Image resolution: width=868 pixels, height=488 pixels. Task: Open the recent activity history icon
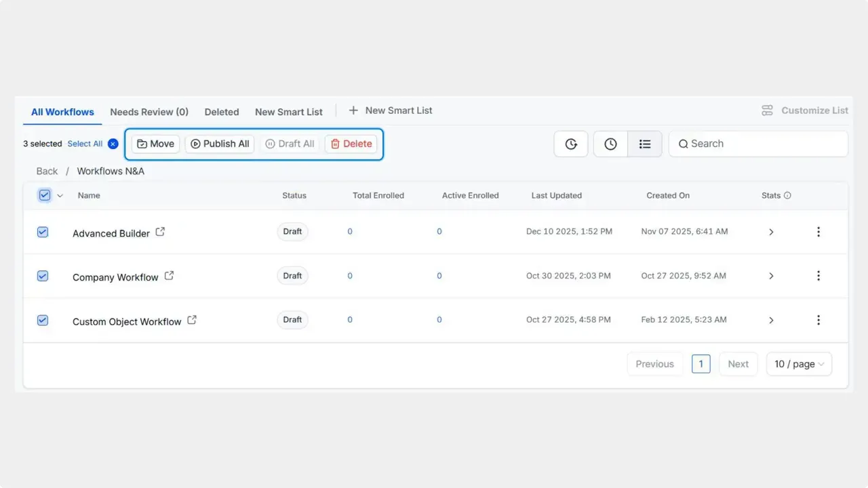(x=570, y=144)
